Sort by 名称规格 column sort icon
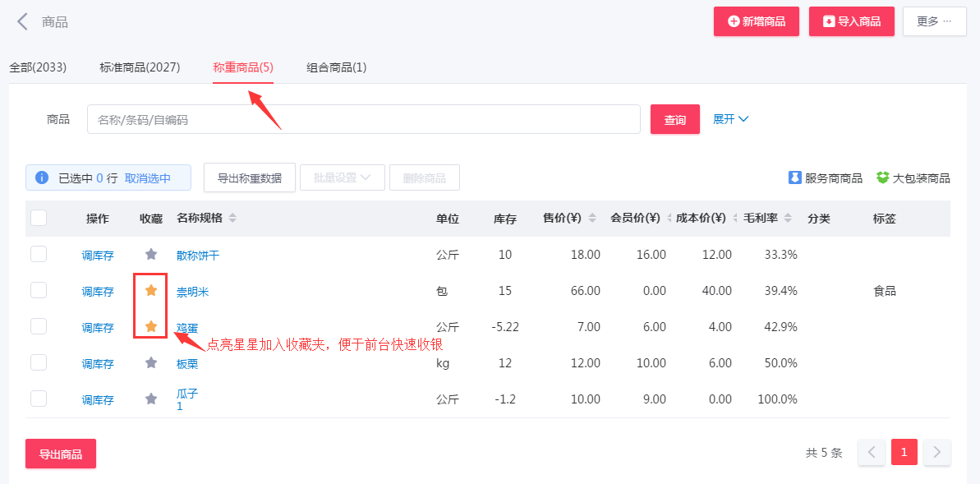 coord(232,219)
